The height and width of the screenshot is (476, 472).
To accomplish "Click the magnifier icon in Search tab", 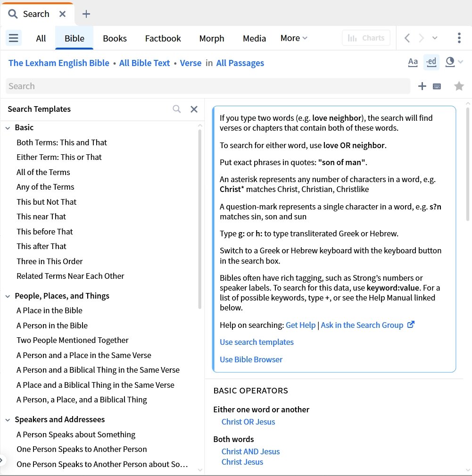I will tap(13, 14).
